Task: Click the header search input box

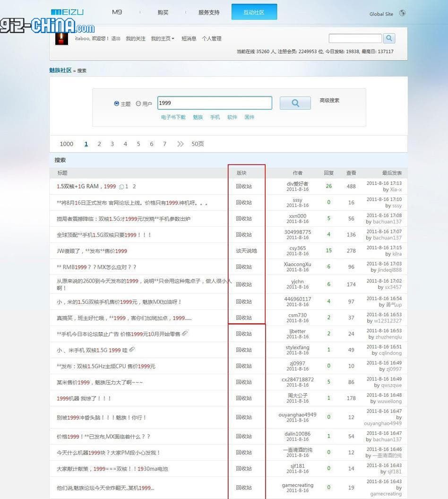Action: tap(355, 38)
